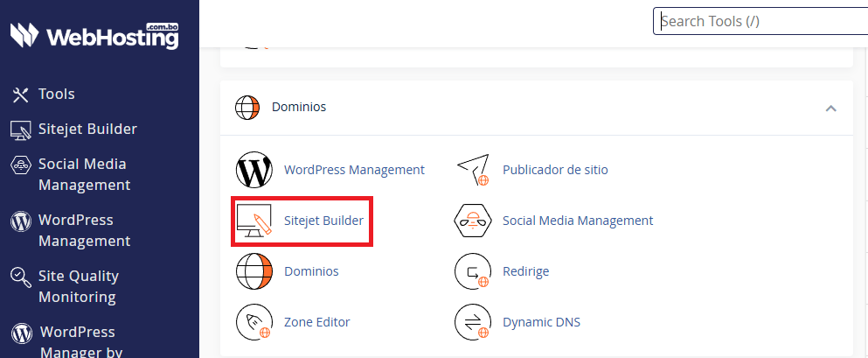Open Sitejet Builder sidebar menu entry
Screen dimensions: 868x358
click(87, 130)
